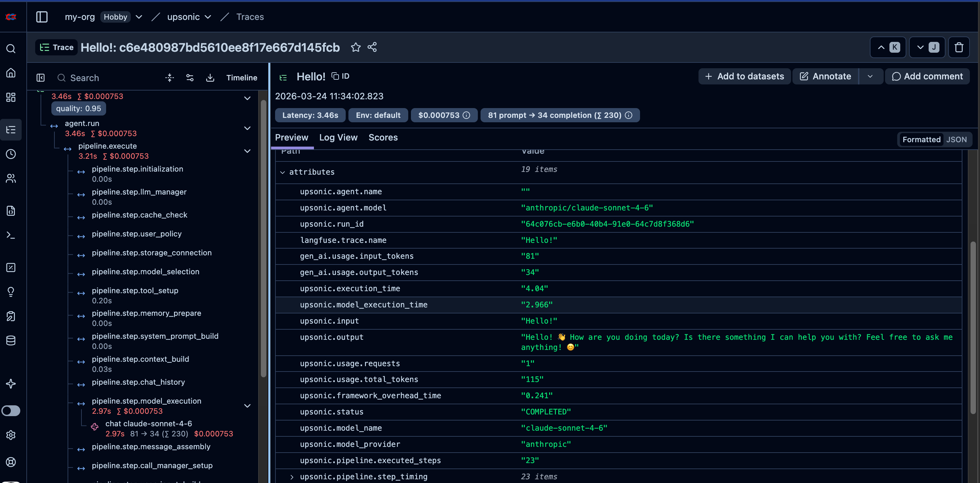This screenshot has height=483, width=980.
Task: Select pipeline.step.cache_check node
Action: click(x=139, y=215)
